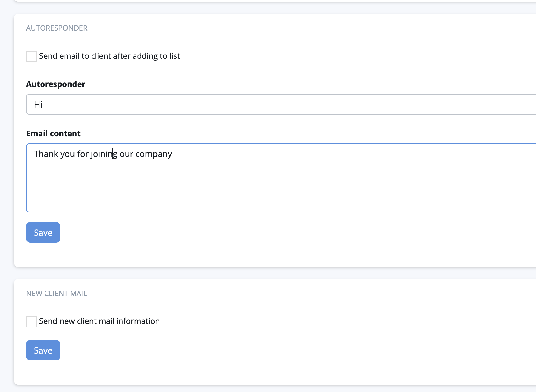Enable Send email to client after adding checkbox

pyautogui.click(x=32, y=57)
